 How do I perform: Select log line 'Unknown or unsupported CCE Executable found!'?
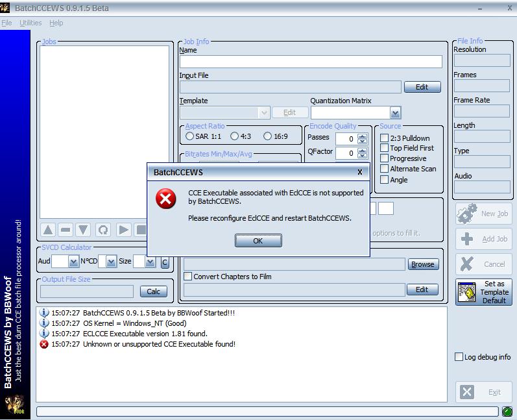159,344
